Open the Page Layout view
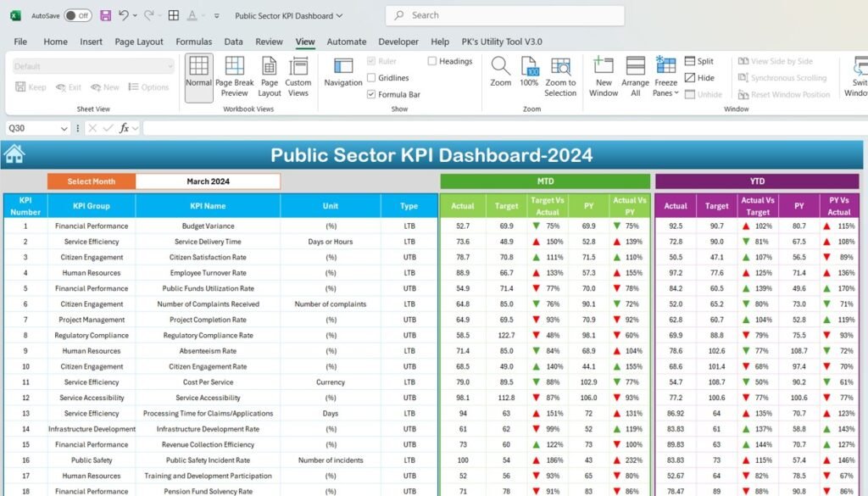This screenshot has height=496, width=868. (269, 77)
